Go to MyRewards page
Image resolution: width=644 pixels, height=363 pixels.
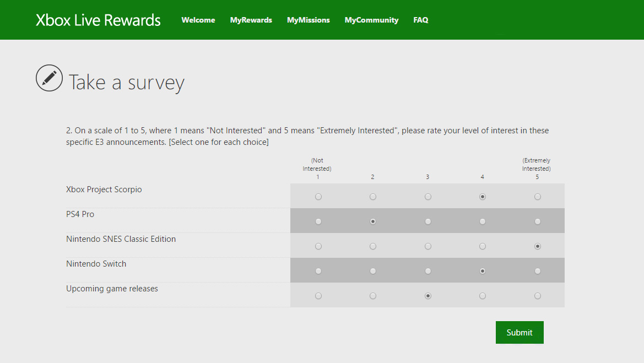[251, 20]
